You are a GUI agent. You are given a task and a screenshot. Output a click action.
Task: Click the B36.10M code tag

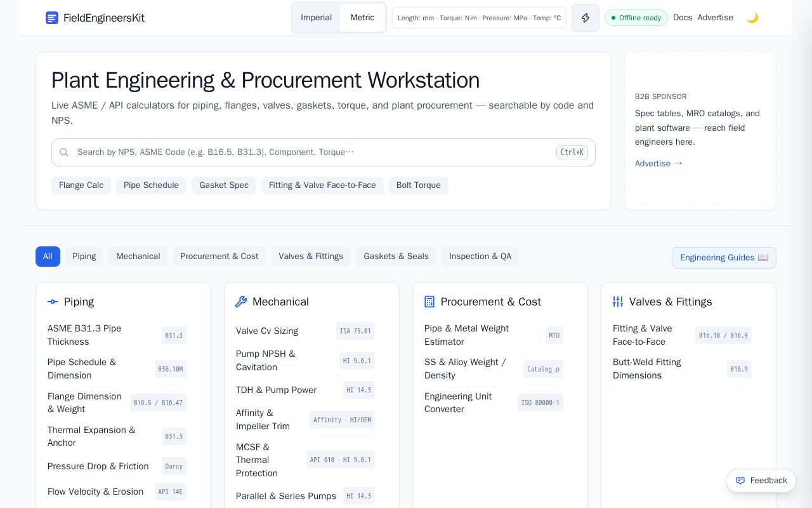point(171,369)
